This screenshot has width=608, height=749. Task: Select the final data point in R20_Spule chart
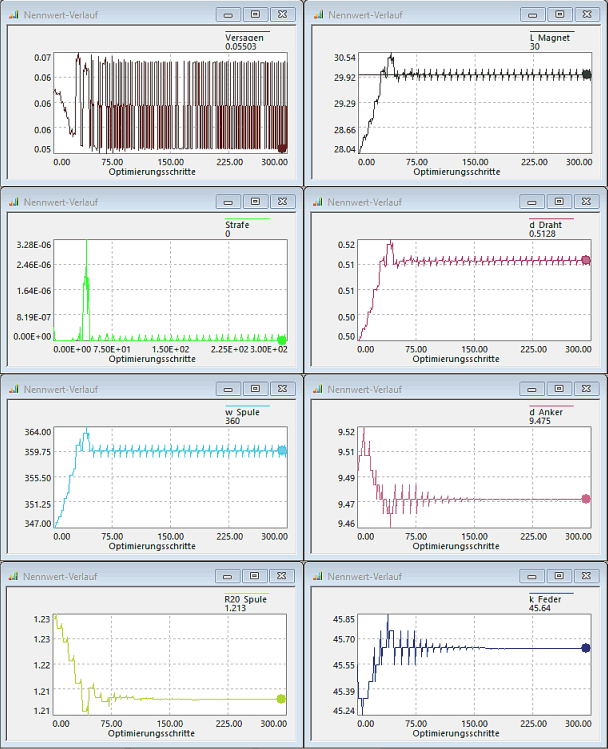[x=281, y=699]
